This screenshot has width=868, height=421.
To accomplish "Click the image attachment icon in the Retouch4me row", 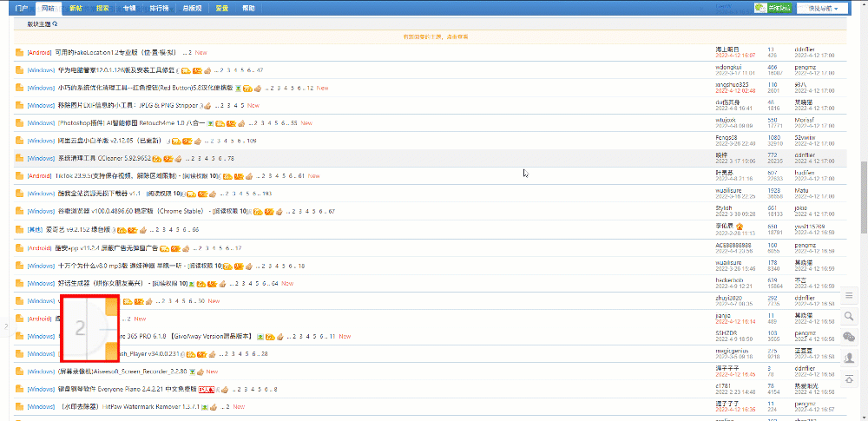I will (x=210, y=123).
